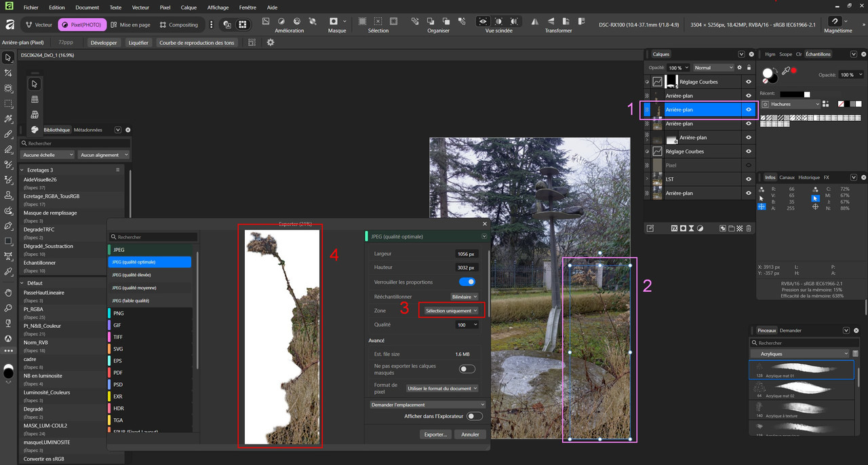Click the hourglass live filter icon
Image resolution: width=868 pixels, height=465 pixels.
click(x=692, y=229)
